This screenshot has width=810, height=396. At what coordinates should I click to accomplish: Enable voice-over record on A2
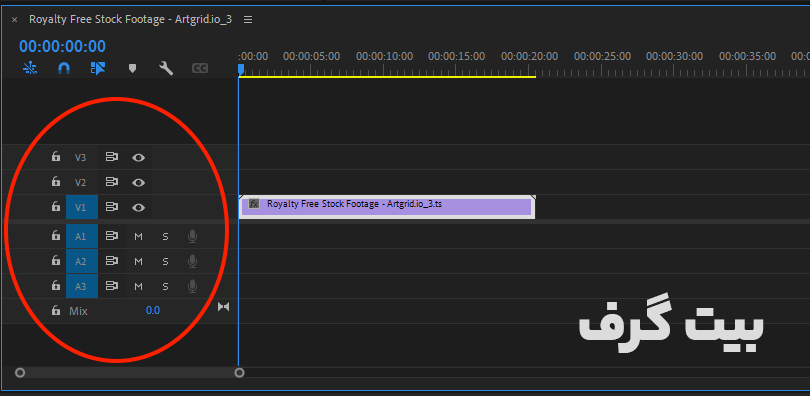click(x=192, y=261)
